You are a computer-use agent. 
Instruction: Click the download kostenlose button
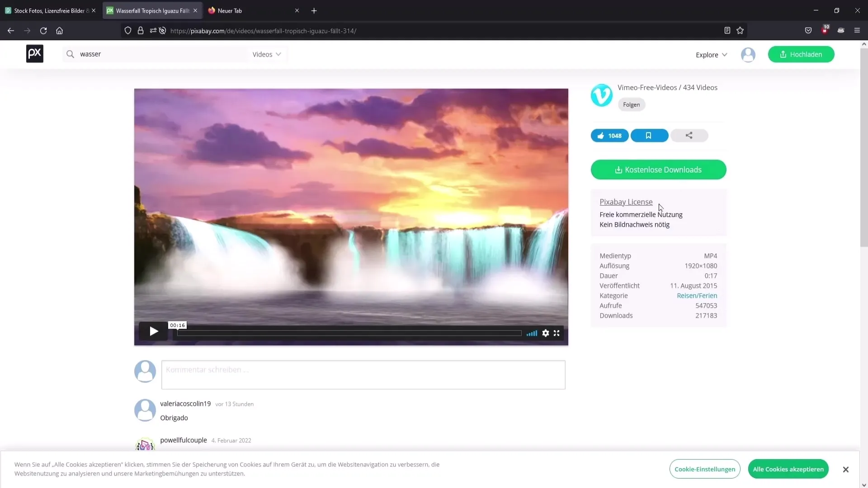[658, 169]
